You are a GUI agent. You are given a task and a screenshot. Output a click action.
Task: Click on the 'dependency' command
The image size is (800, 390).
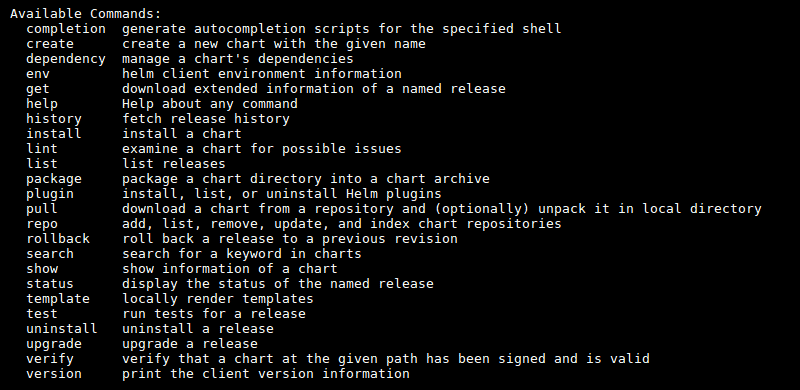(66, 59)
